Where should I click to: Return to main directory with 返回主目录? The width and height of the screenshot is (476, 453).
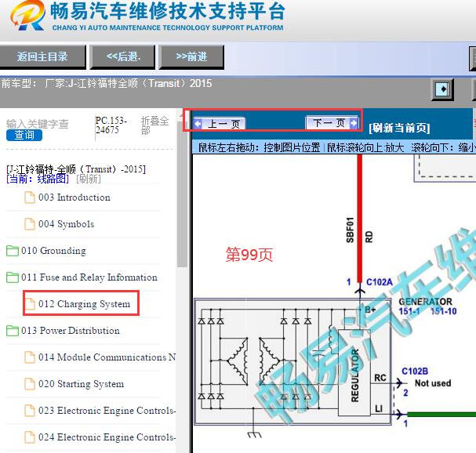[x=42, y=56]
